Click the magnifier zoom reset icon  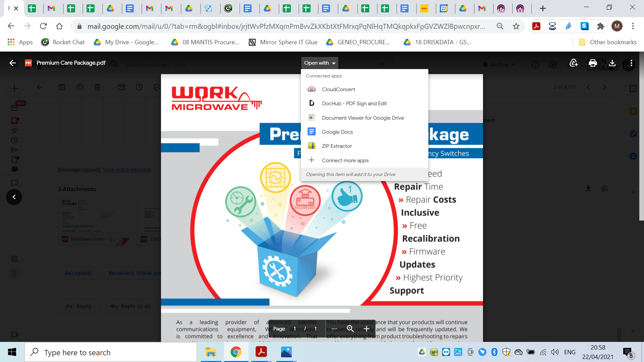tap(350, 329)
